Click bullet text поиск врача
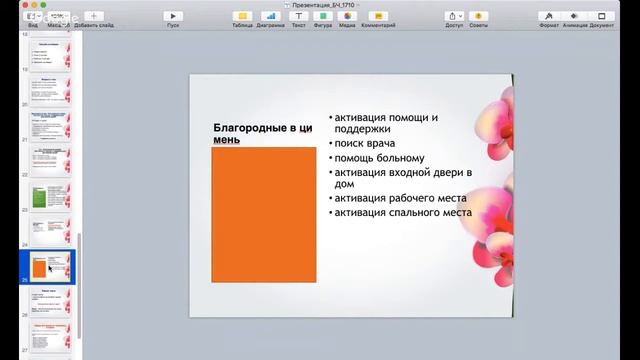 click(364, 143)
